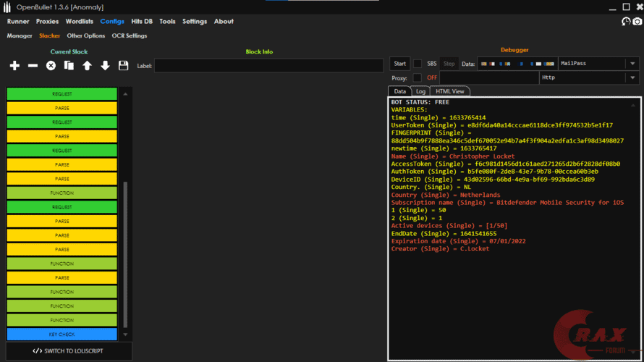Viewport: 644px width, 362px height.
Task: Click the camera screenshot icon in title bar
Action: pyautogui.click(x=637, y=22)
